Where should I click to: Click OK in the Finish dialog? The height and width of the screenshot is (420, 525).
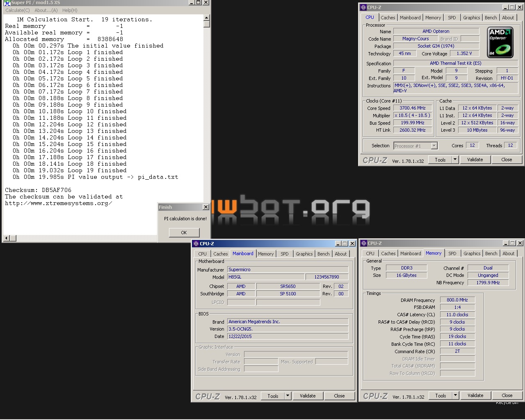coord(184,233)
